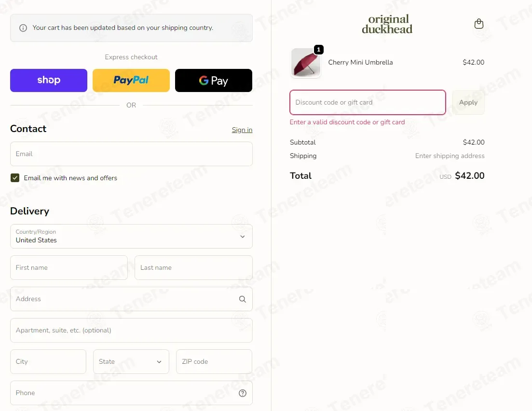This screenshot has width=532, height=411.
Task: Open the Cherry Mini Umbrella thumbnail
Action: point(305,63)
